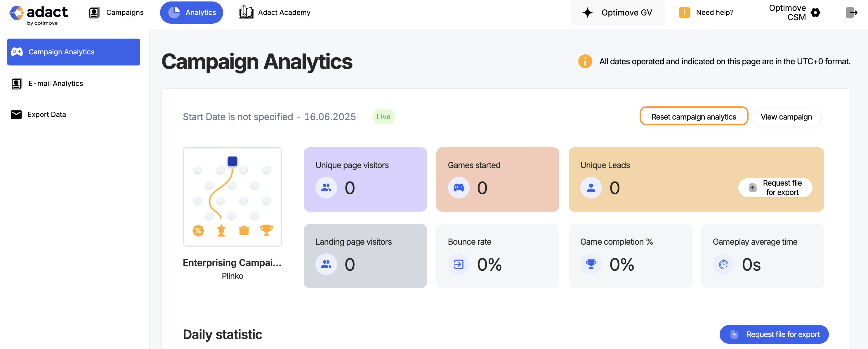Click the View campaign button
Image resolution: width=868 pixels, height=349 pixels.
786,117
